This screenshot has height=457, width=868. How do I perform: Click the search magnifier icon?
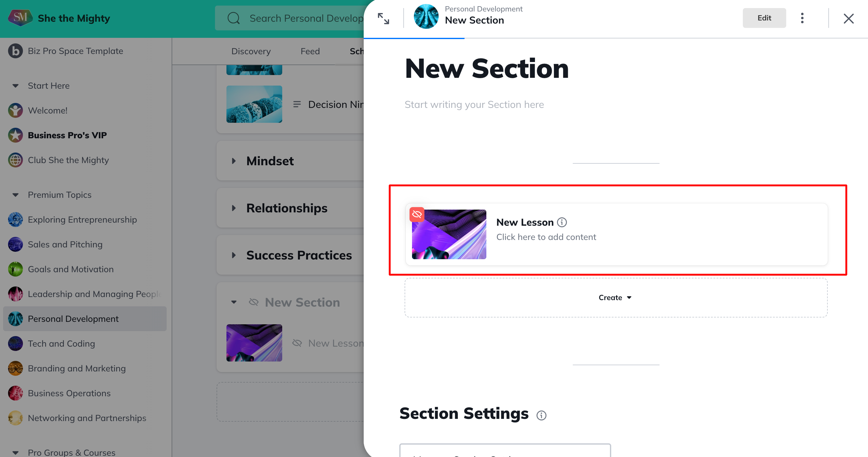pos(233,18)
